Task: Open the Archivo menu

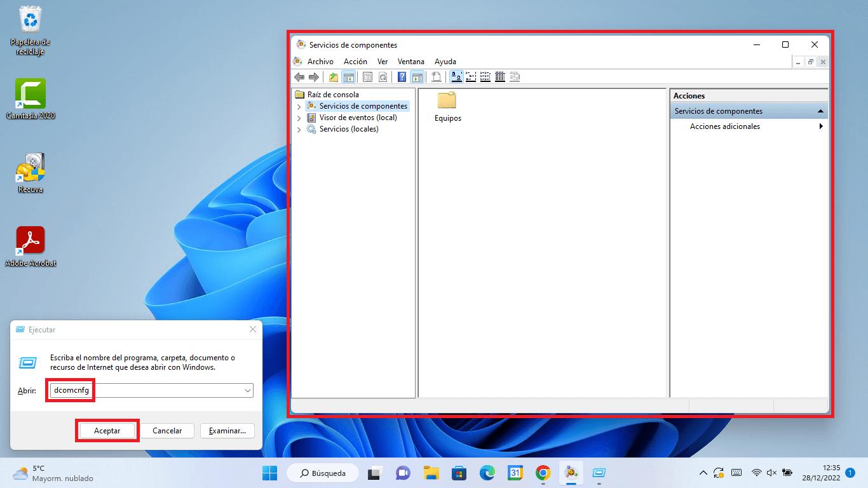Action: [320, 62]
